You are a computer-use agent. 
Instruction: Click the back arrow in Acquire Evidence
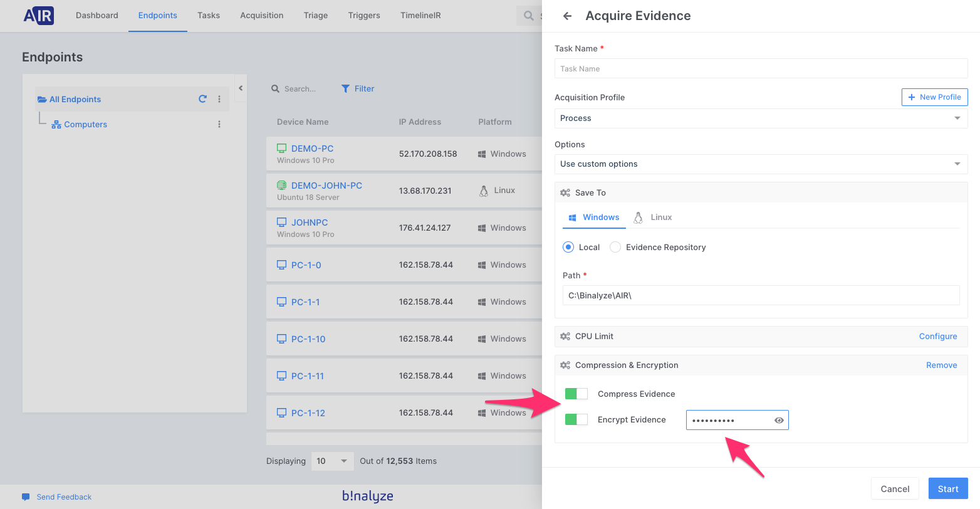pyautogui.click(x=567, y=16)
